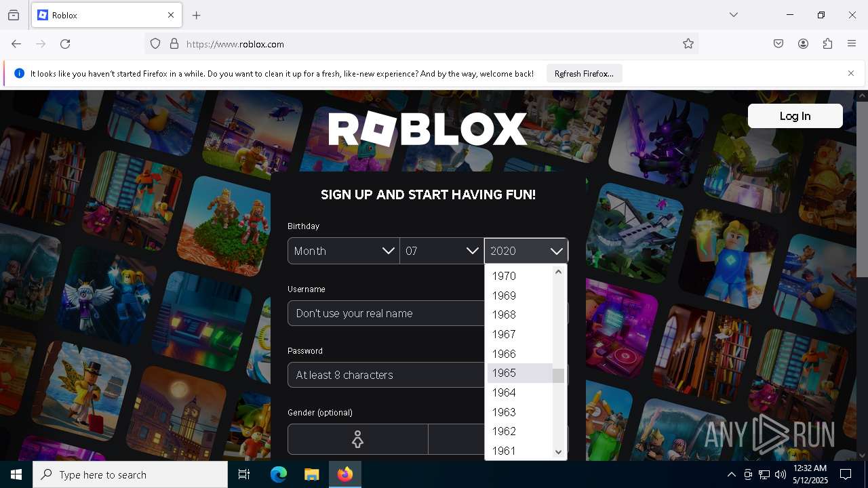Open Firefox account icon
Screen dimensions: 868x488
(803, 43)
